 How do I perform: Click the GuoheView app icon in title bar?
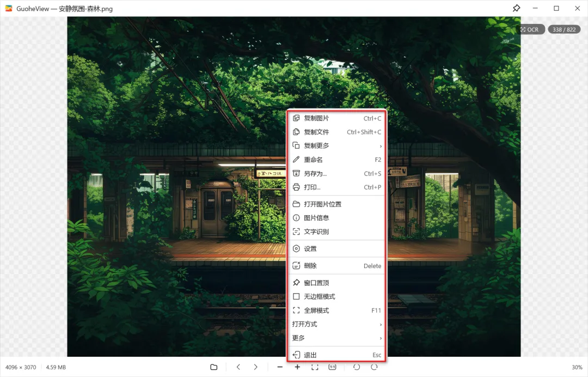pos(9,8)
